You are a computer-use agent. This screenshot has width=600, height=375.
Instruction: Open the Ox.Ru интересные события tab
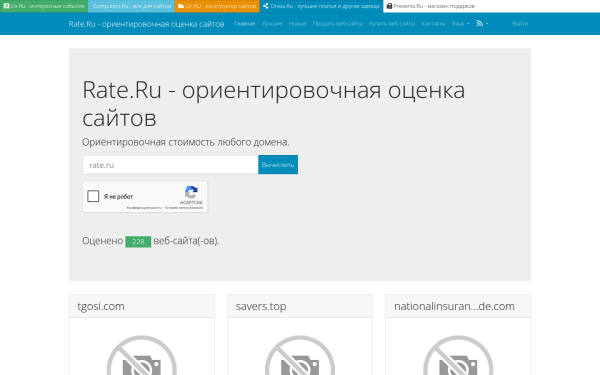44,6
